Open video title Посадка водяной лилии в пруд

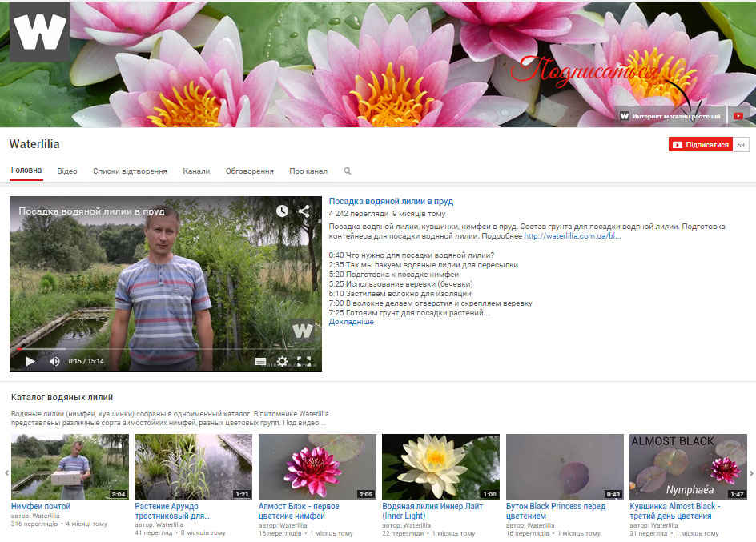pyautogui.click(x=391, y=202)
